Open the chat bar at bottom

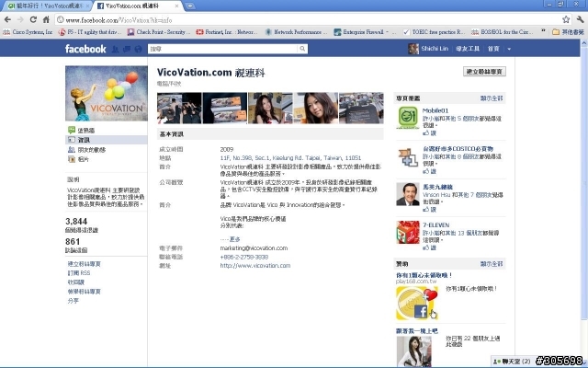[x=513, y=362]
